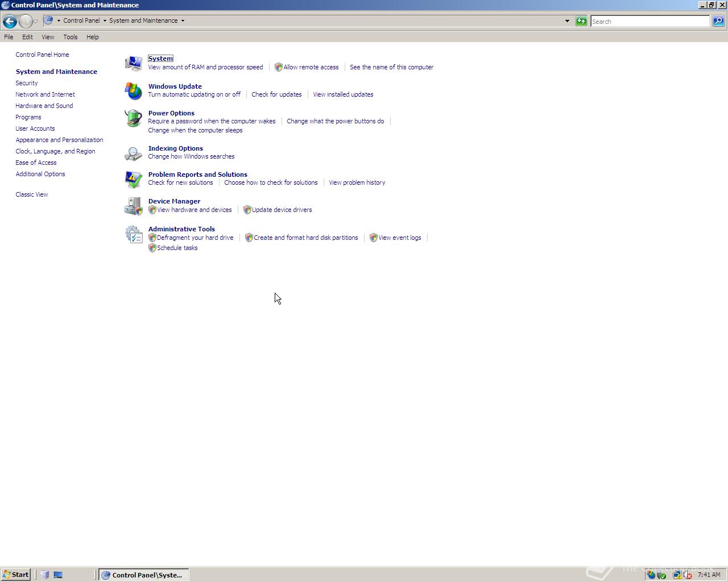Click the shield icon beside Allow remote access
Image resolution: width=728 pixels, height=582 pixels.
click(279, 67)
